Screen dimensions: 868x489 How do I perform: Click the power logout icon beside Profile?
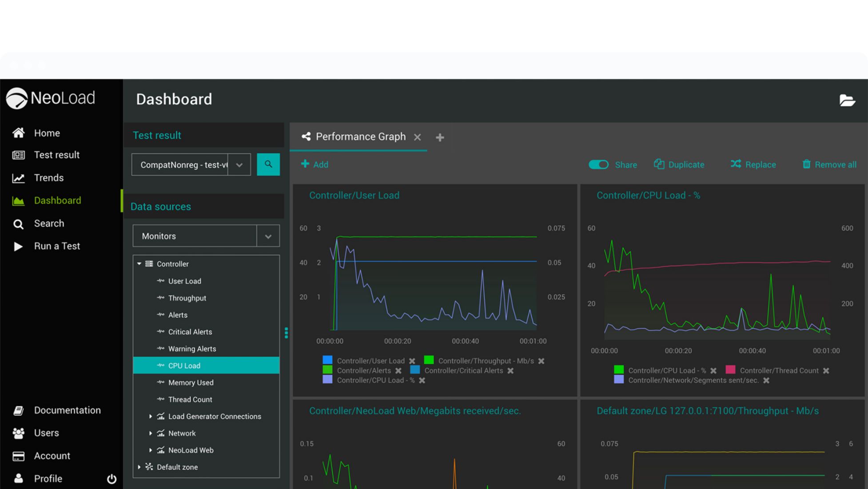pos(111,479)
